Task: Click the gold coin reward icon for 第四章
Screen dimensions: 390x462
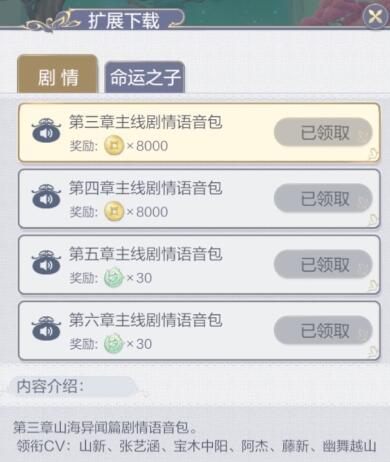Action: click(114, 212)
